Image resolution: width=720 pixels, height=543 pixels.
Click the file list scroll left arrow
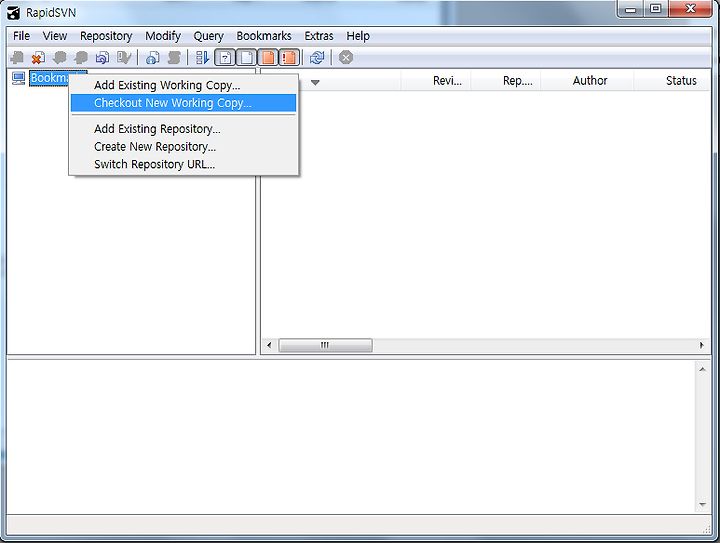pyautogui.click(x=269, y=345)
